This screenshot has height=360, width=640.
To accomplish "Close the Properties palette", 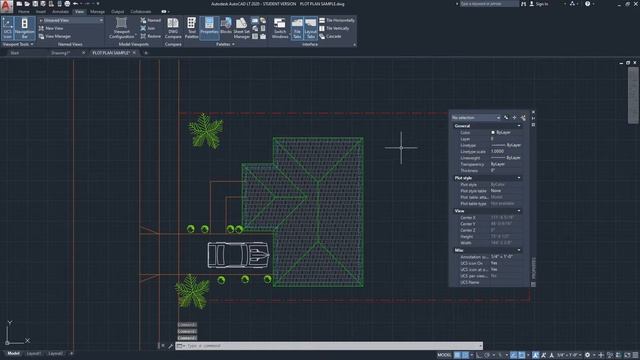I will coord(533,112).
